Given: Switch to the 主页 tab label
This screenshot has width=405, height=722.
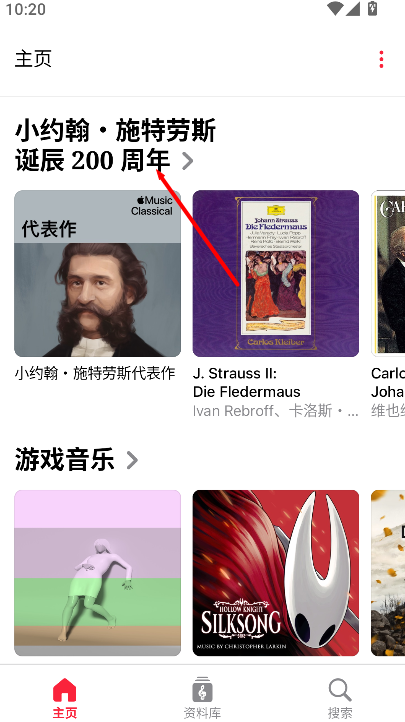Looking at the screenshot, I should pyautogui.click(x=64, y=713).
